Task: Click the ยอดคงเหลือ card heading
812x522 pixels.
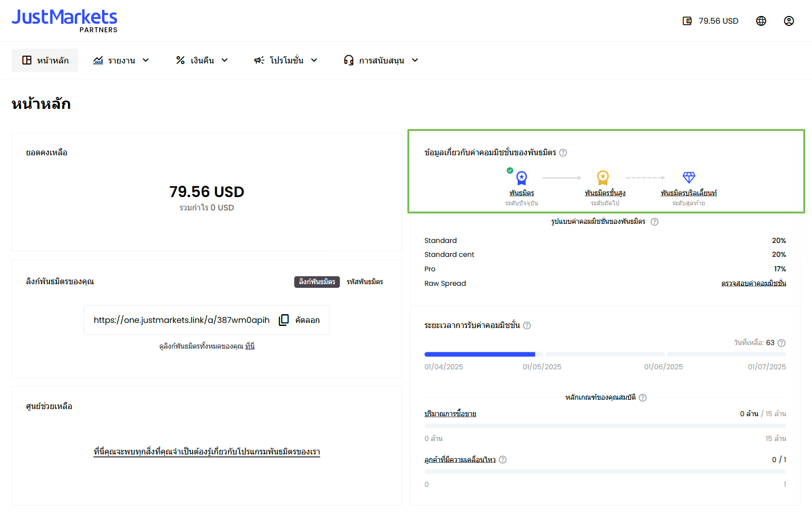Action: [x=46, y=153]
